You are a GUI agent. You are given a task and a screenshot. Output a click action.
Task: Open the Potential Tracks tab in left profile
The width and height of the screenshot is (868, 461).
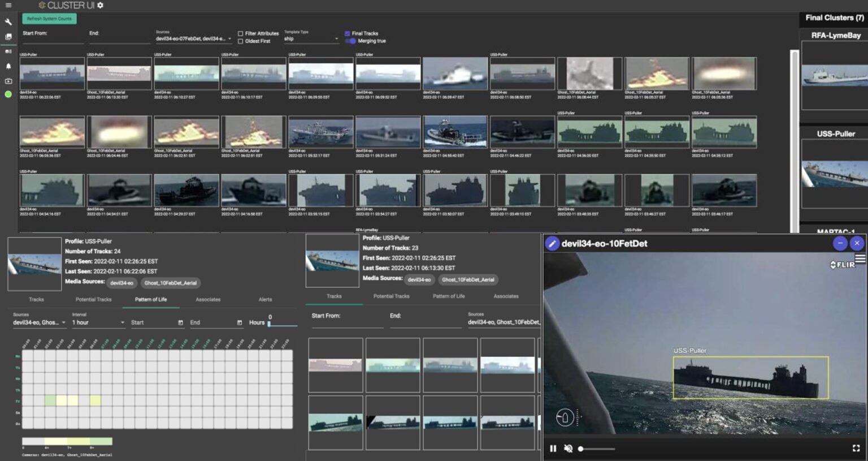[x=93, y=299]
